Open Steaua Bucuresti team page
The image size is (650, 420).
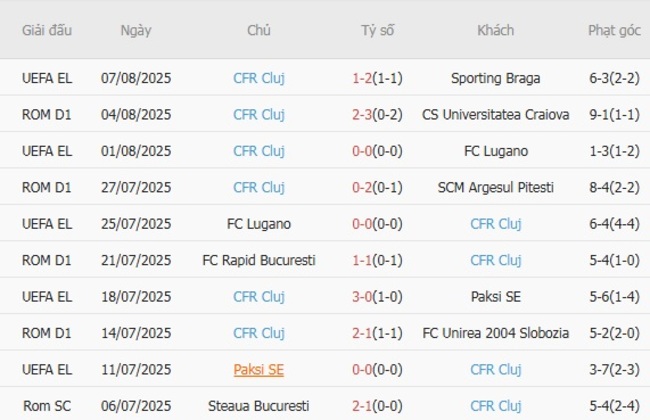tap(259, 406)
